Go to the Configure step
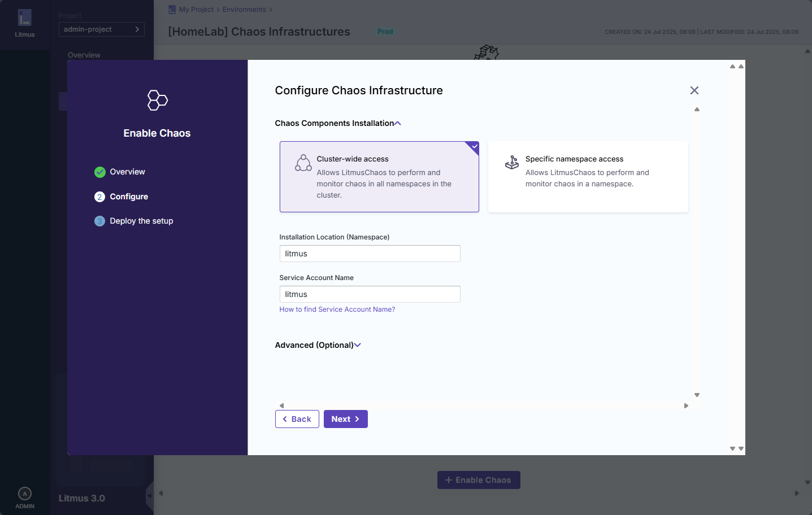The height and width of the screenshot is (515, 812). [x=129, y=197]
